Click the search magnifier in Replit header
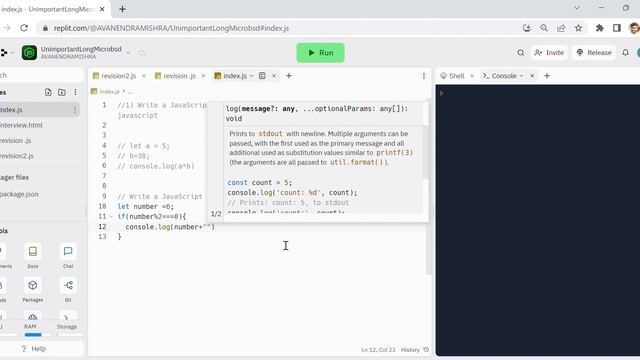 click(520, 53)
